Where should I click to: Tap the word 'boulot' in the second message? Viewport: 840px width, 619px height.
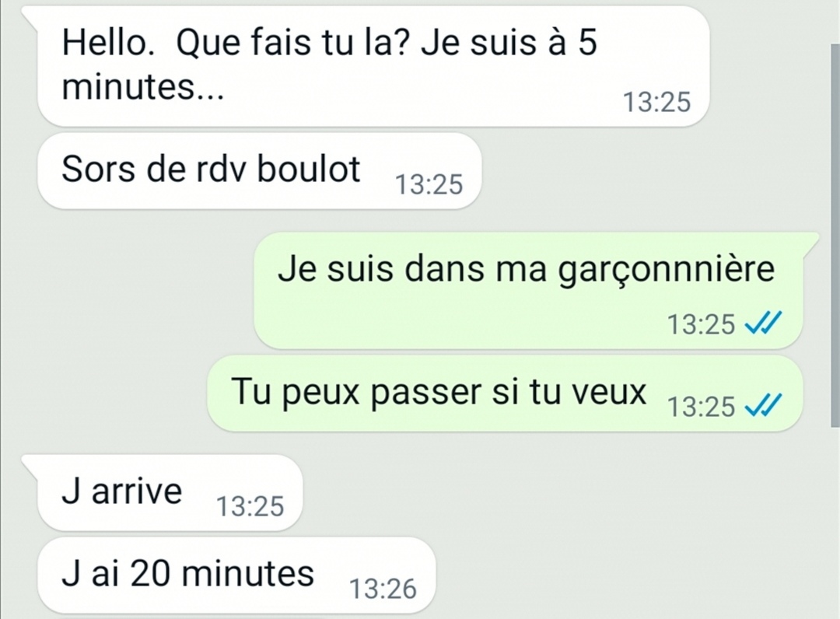pos(309,170)
